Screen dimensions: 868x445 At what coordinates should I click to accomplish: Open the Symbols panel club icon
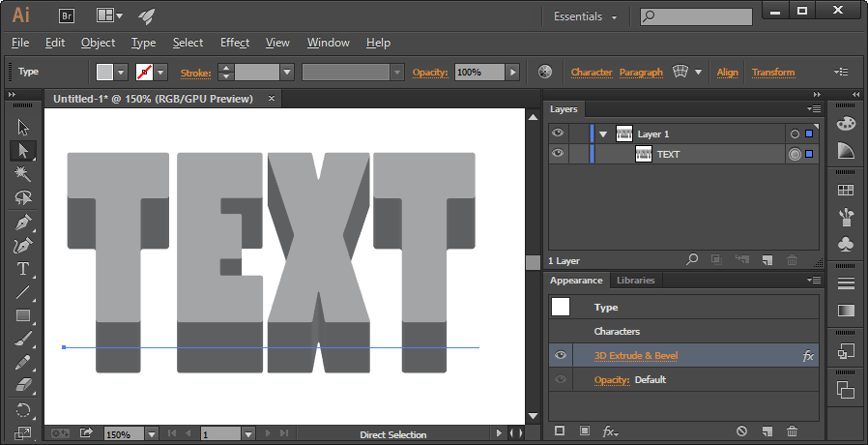846,245
